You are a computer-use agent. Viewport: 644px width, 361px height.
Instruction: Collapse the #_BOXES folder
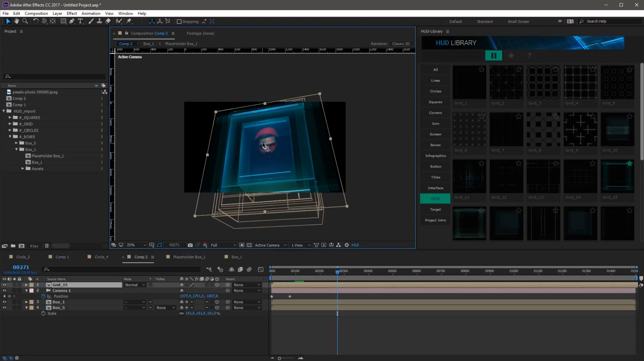[x=10, y=136]
